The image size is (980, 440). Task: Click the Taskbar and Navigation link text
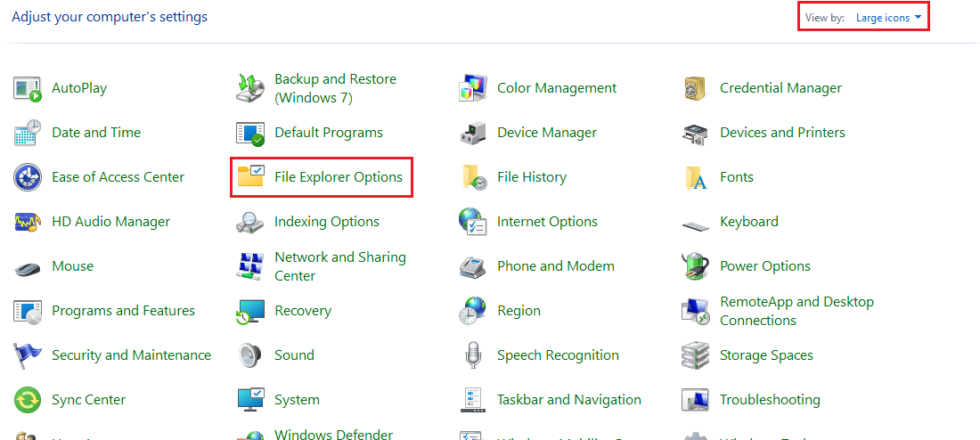pos(569,400)
